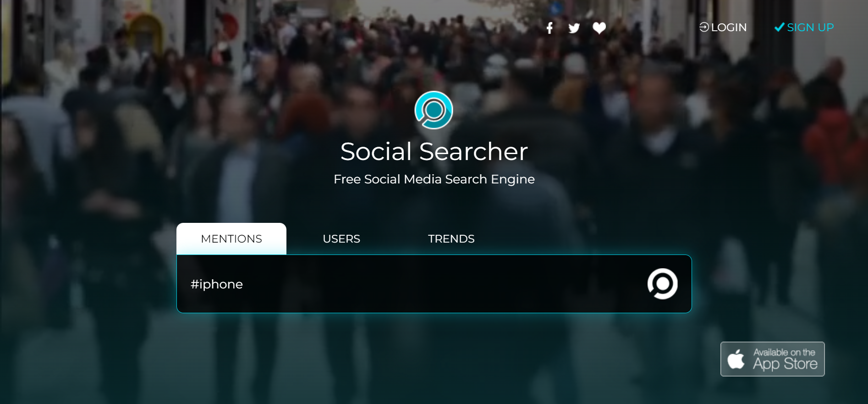Switch to the USERS tab
The height and width of the screenshot is (404, 868).
341,238
